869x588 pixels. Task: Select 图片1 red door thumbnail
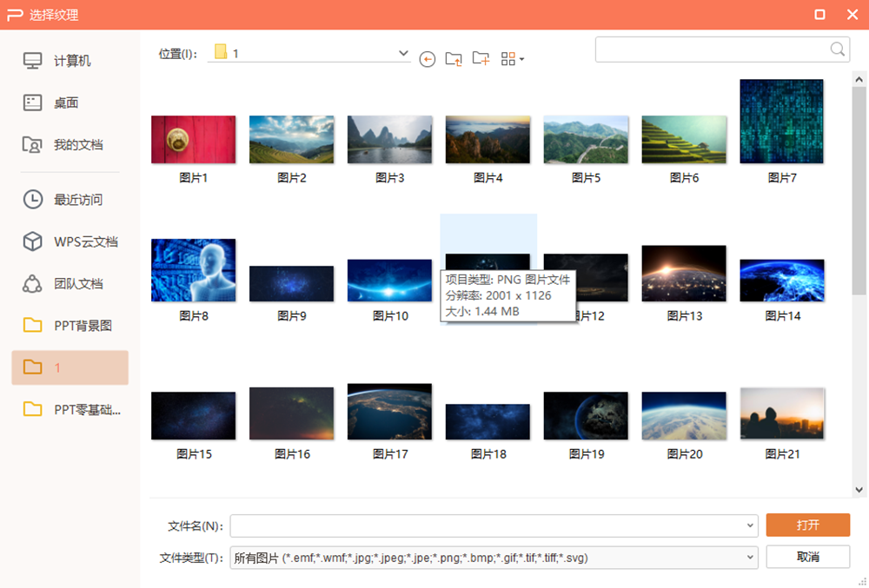(x=194, y=140)
